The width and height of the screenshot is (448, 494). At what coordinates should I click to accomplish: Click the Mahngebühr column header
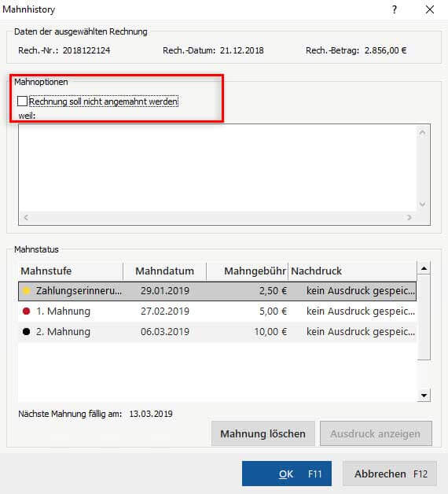point(248,271)
